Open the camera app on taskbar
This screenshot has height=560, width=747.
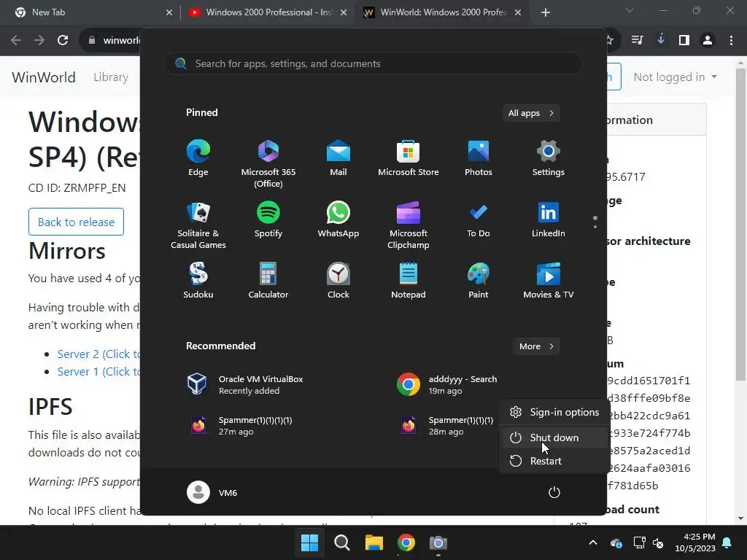coord(438,542)
